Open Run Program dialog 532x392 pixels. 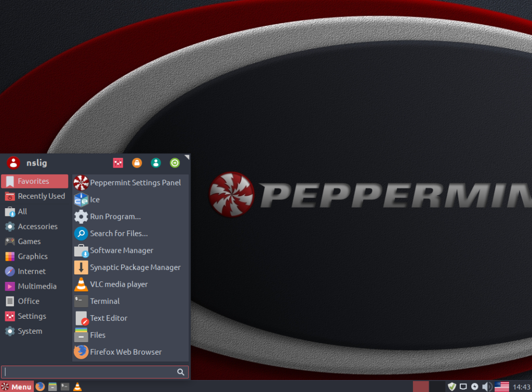click(x=130, y=217)
